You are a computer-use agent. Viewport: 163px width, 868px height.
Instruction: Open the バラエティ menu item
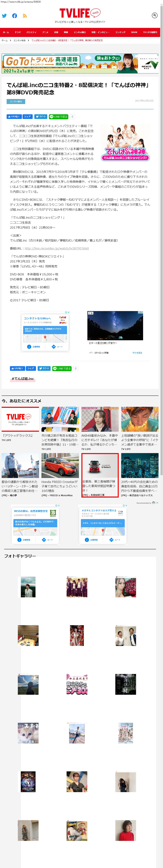click(31, 32)
